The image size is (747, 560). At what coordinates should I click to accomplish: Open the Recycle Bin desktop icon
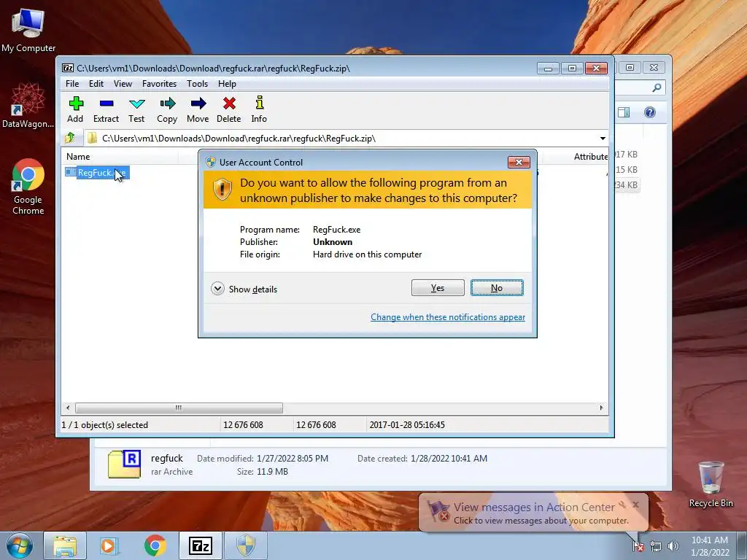pyautogui.click(x=711, y=484)
